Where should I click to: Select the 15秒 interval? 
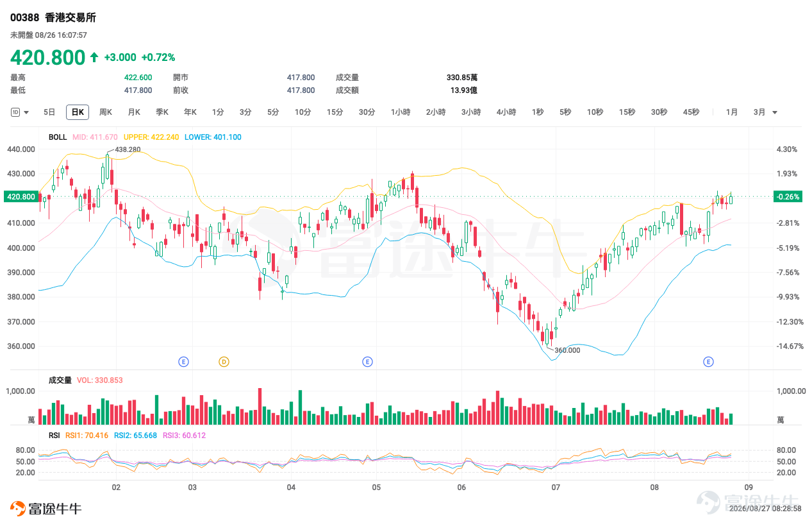point(627,112)
